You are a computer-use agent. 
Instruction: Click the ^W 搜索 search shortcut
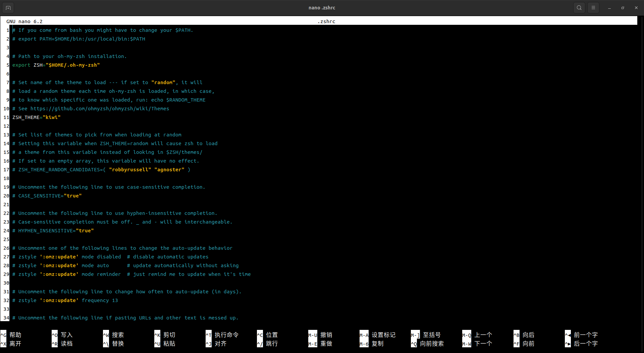tap(114, 335)
